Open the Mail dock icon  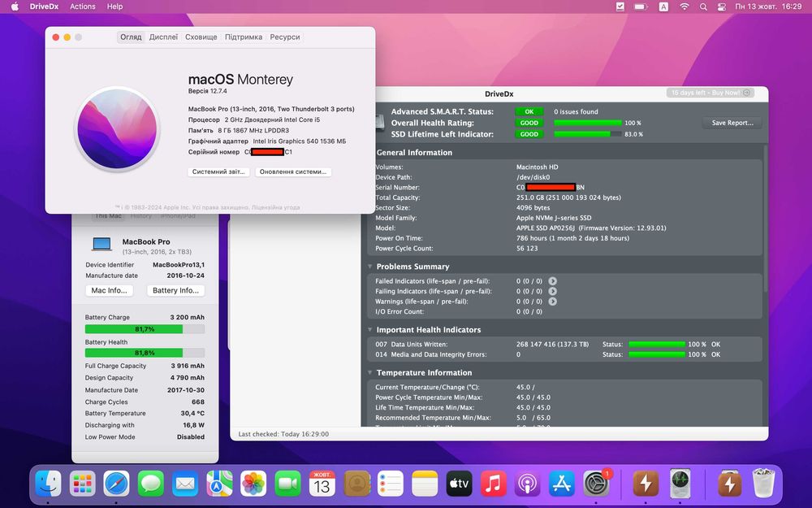point(185,484)
